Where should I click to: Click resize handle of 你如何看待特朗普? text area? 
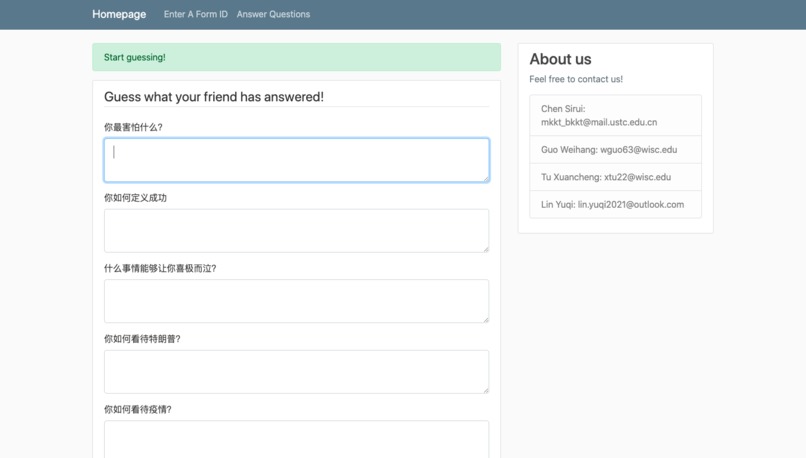point(485,390)
